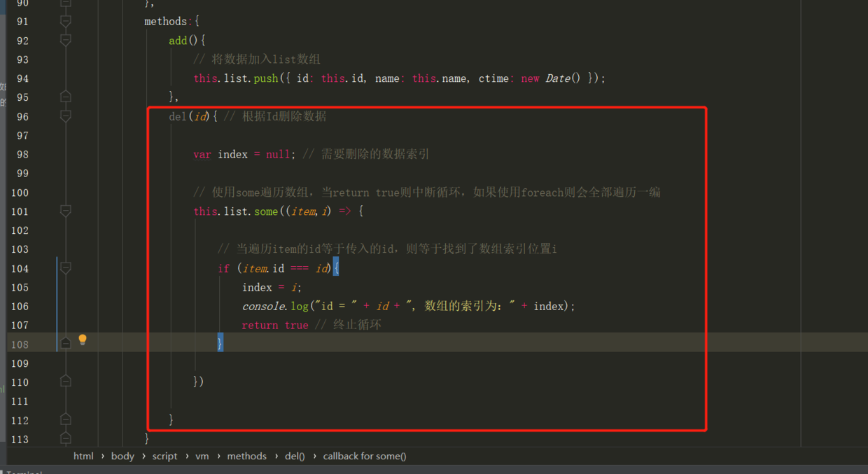Screen dimensions: 868x474
Task: Select the body breadcrumb
Action: tap(122, 456)
